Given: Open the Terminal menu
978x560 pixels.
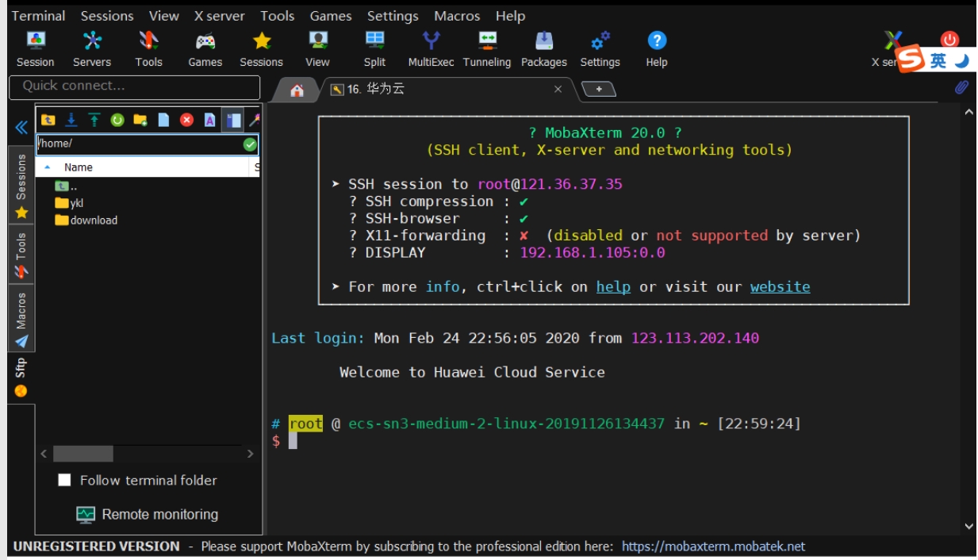Looking at the screenshot, I should click(39, 16).
